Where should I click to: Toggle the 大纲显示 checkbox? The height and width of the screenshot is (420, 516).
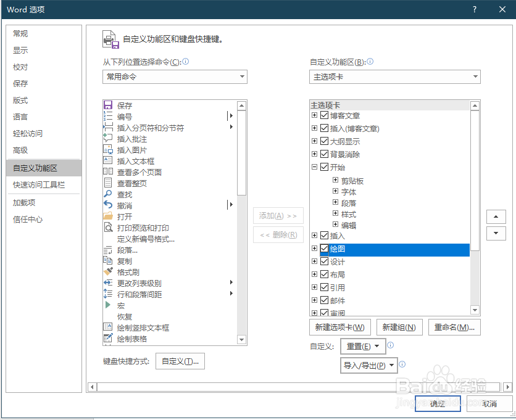tap(325, 141)
